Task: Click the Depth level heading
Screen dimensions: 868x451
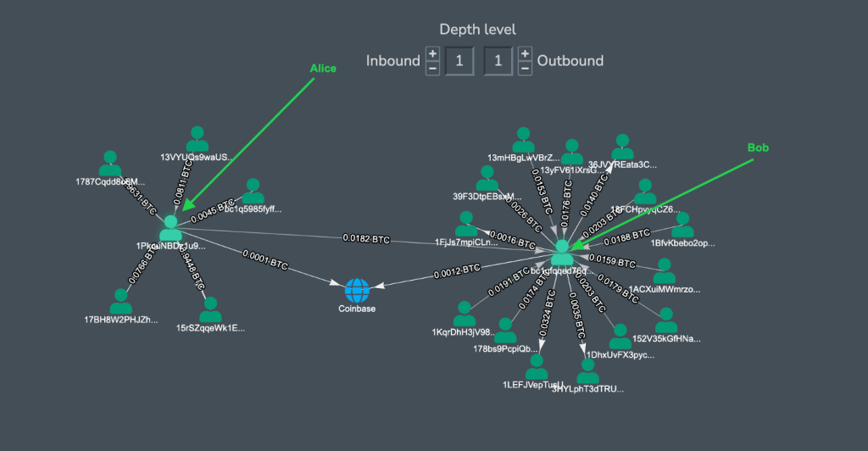Action: (478, 30)
